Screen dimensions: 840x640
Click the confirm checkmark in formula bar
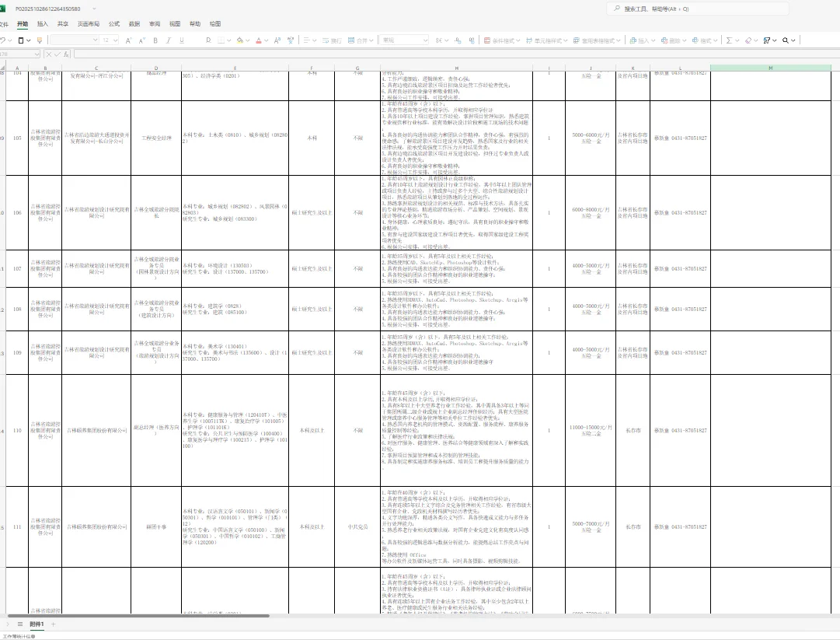click(x=58, y=54)
